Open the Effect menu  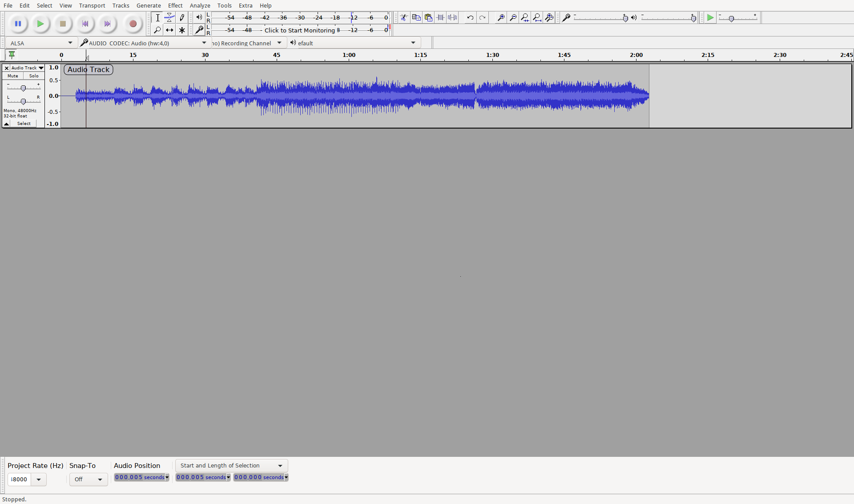[175, 5]
